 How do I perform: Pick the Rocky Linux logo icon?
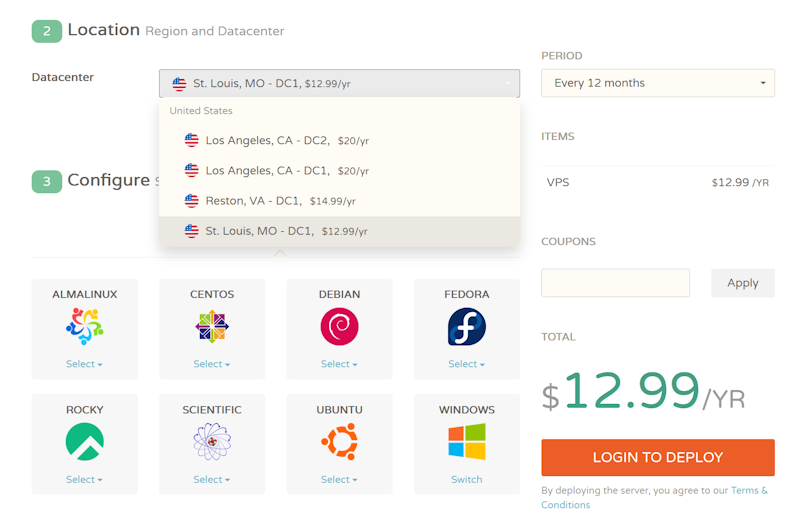[x=84, y=441]
